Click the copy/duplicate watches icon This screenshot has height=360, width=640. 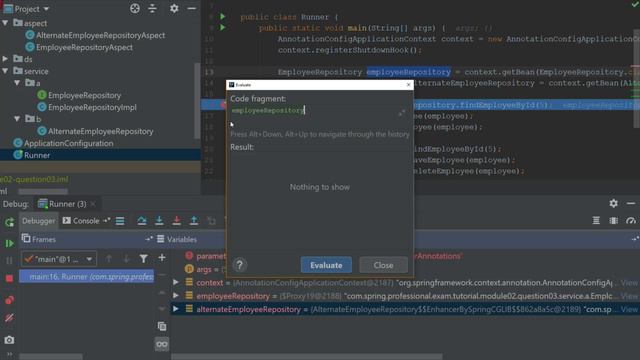click(162, 326)
